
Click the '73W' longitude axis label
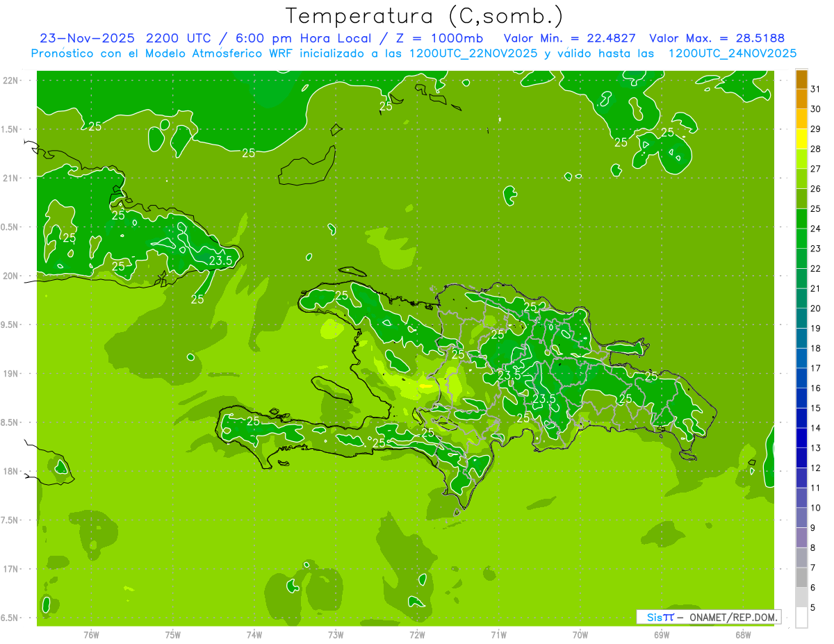click(336, 635)
